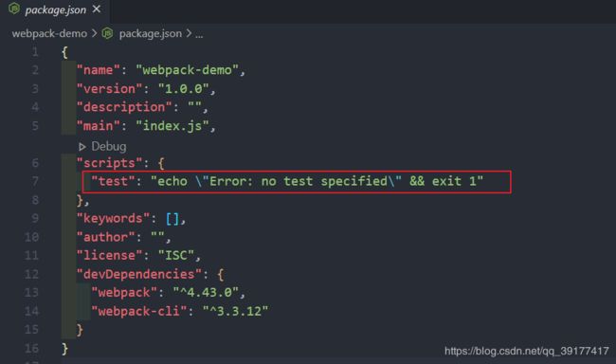The image size is (616, 364).
Task: Click the "index.js" value
Action: (x=172, y=126)
